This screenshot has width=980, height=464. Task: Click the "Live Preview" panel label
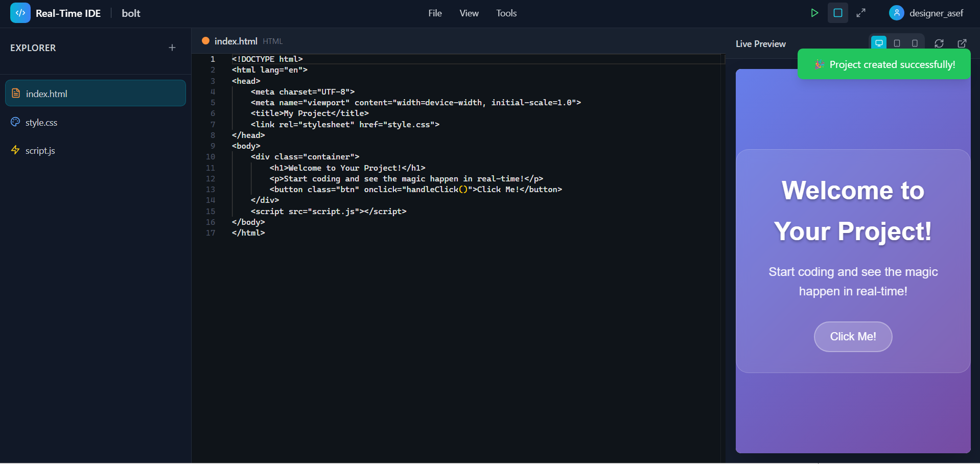click(x=761, y=44)
